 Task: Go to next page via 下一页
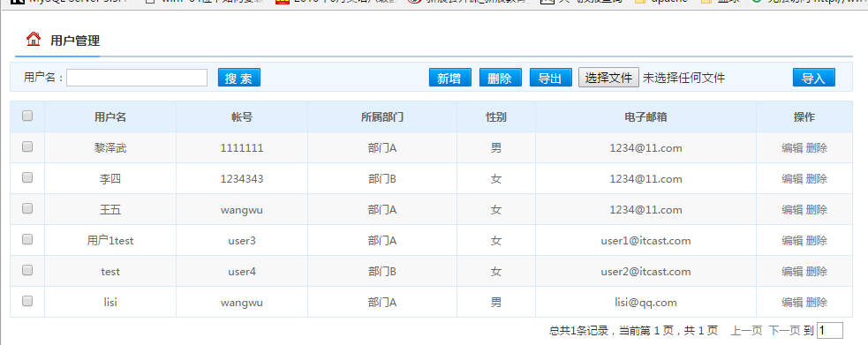(x=784, y=331)
